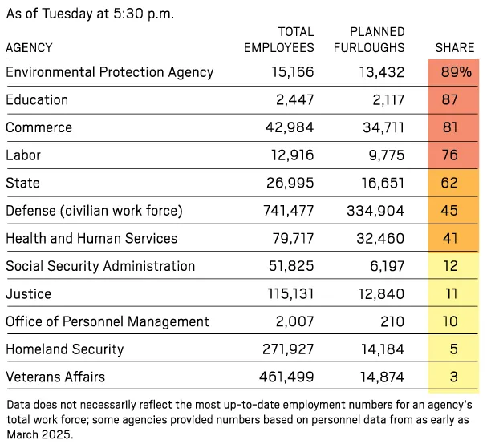Click the SHARE column header
The width and height of the screenshot is (491, 448).
(x=455, y=48)
